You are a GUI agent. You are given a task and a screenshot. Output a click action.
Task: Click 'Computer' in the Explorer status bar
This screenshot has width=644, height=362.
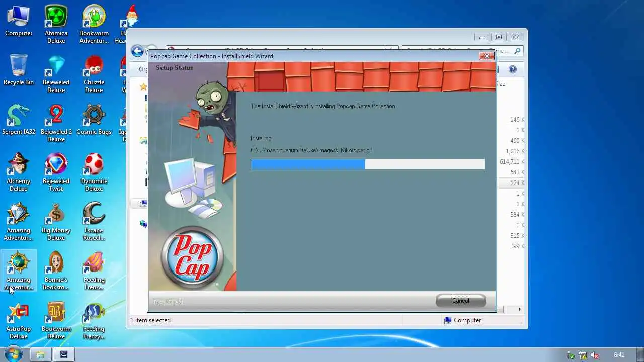pyautogui.click(x=467, y=320)
